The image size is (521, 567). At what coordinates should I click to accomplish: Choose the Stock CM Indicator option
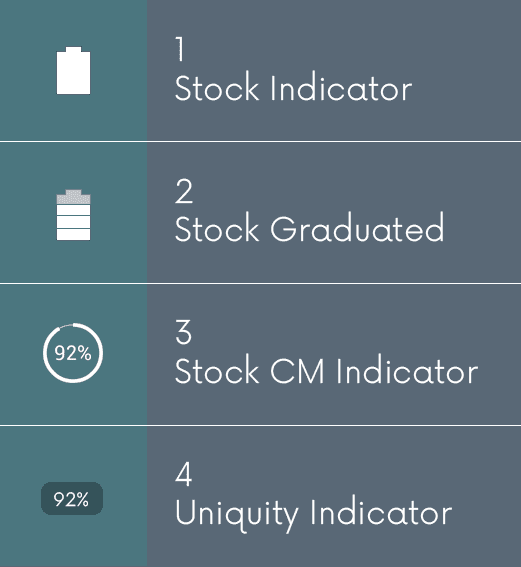326,371
